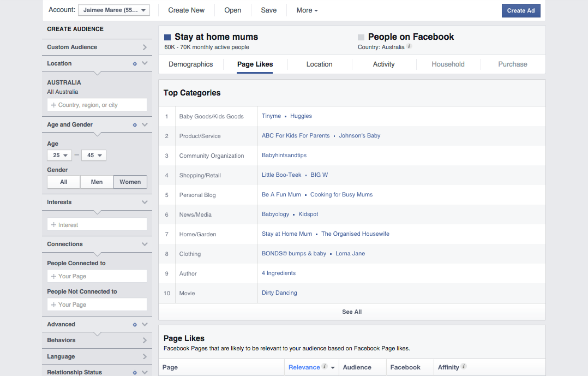The image size is (588, 376).
Task: Click the Create Ad button
Action: [x=521, y=10]
